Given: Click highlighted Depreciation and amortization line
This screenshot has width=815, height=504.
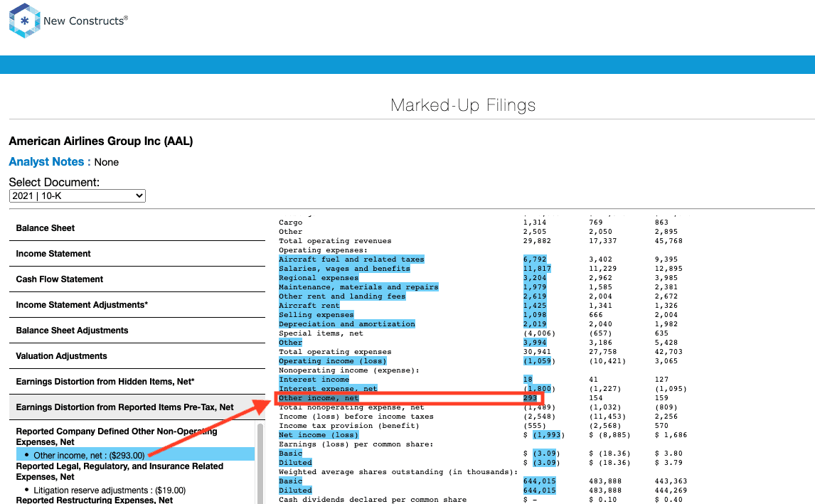Looking at the screenshot, I should 346,323.
